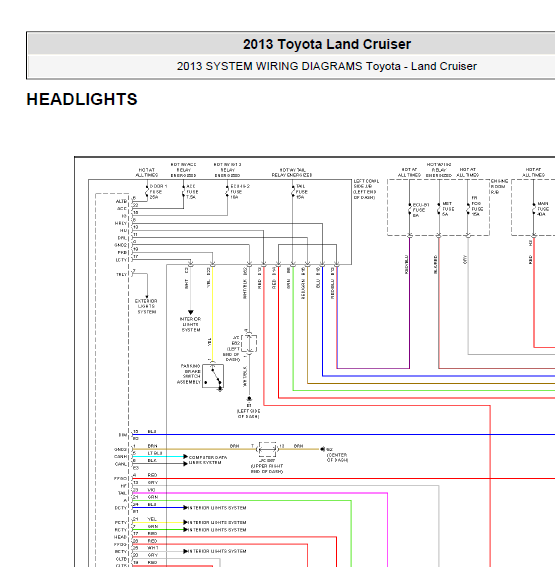
Task: Click the dashed connector box on WHT/BLK wire
Action: [249, 343]
